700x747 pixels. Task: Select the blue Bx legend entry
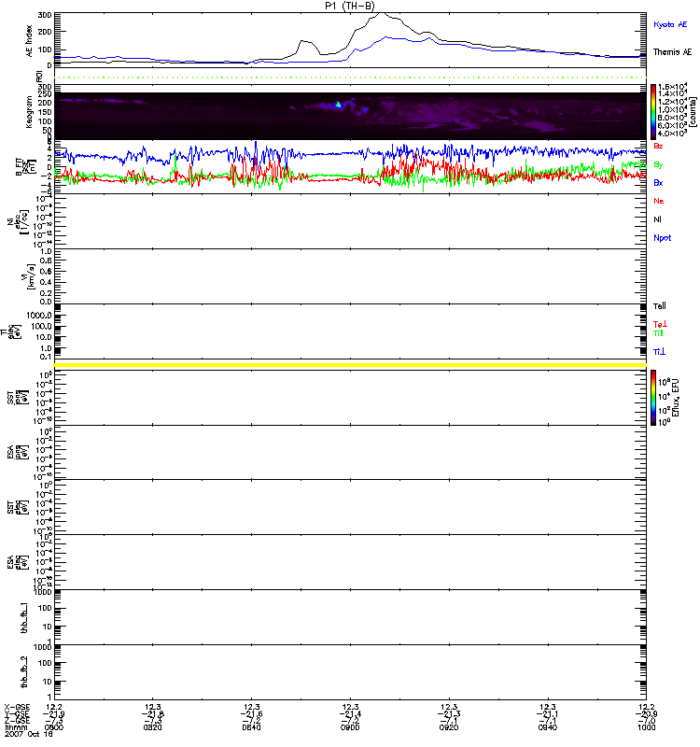point(659,183)
